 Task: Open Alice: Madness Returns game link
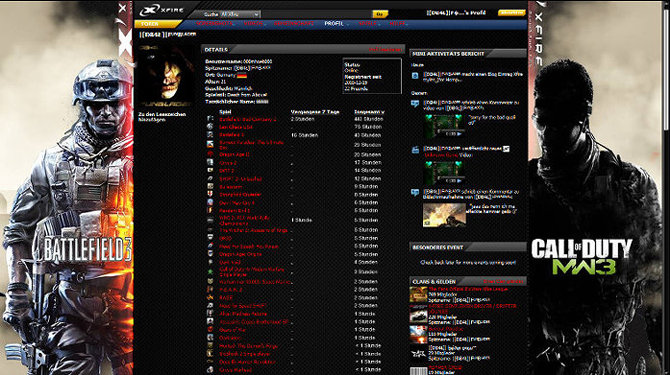[243, 313]
